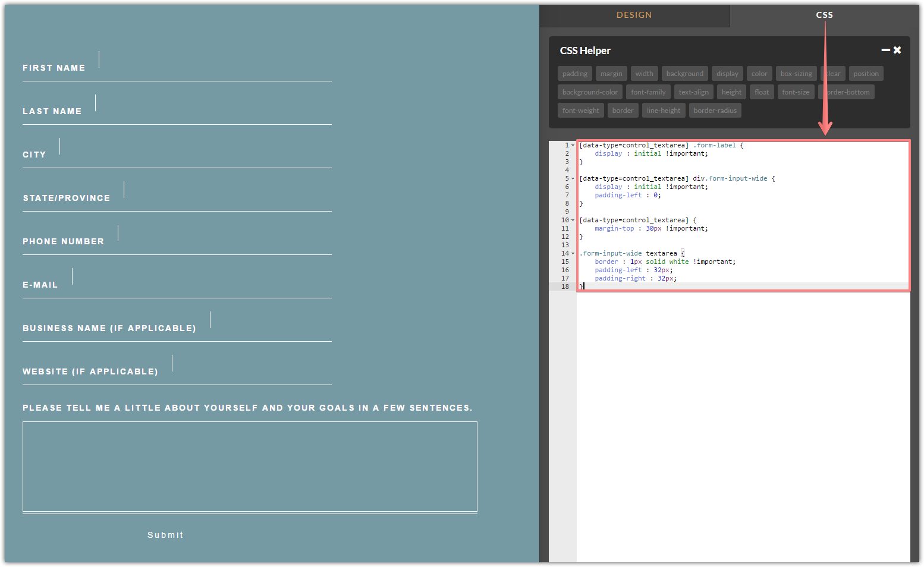Collapse the code fold on line 5
Screen dimensions: 924x567
click(x=571, y=178)
